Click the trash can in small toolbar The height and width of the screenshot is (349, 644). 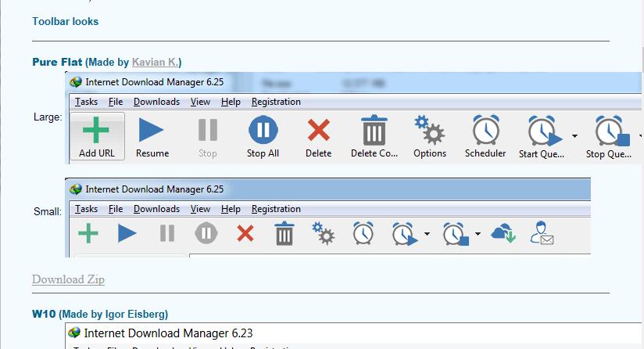coord(284,233)
